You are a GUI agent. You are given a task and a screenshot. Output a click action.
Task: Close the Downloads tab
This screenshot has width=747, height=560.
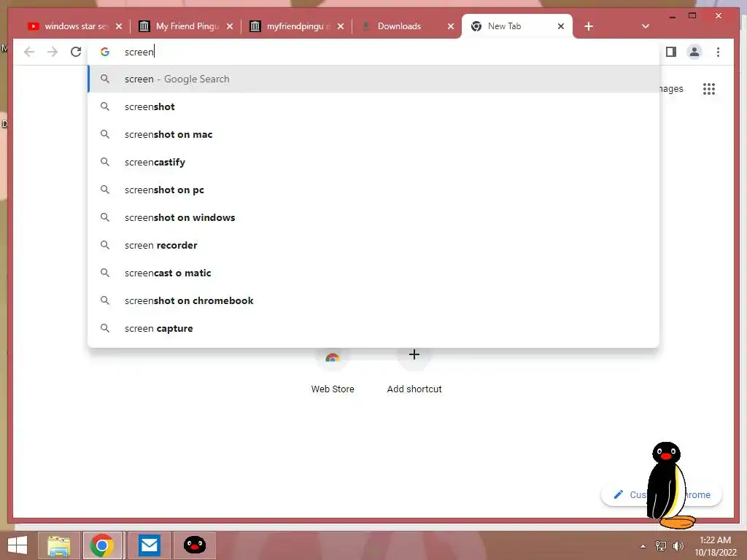pyautogui.click(x=451, y=26)
